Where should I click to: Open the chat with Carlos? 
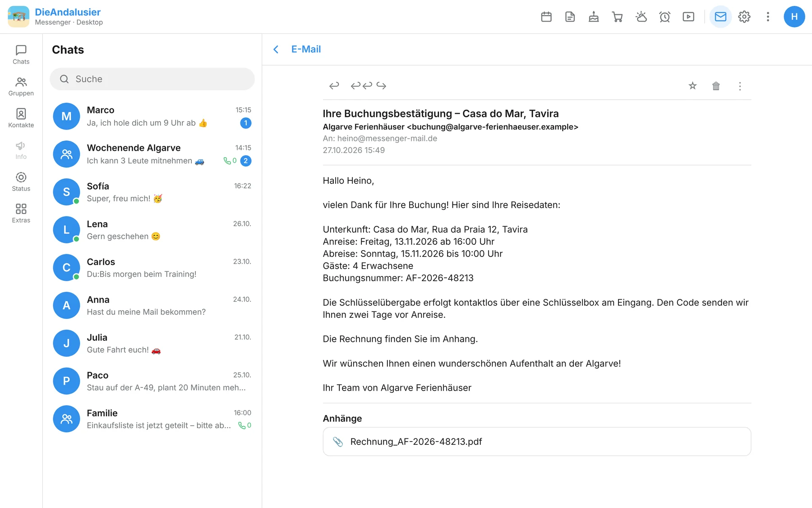(x=152, y=268)
